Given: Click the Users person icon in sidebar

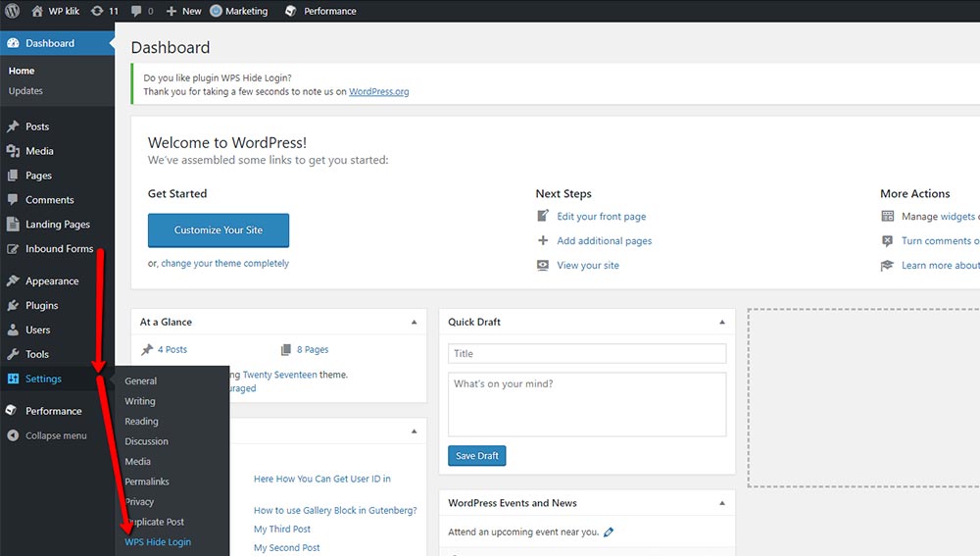Looking at the screenshot, I should coord(13,329).
